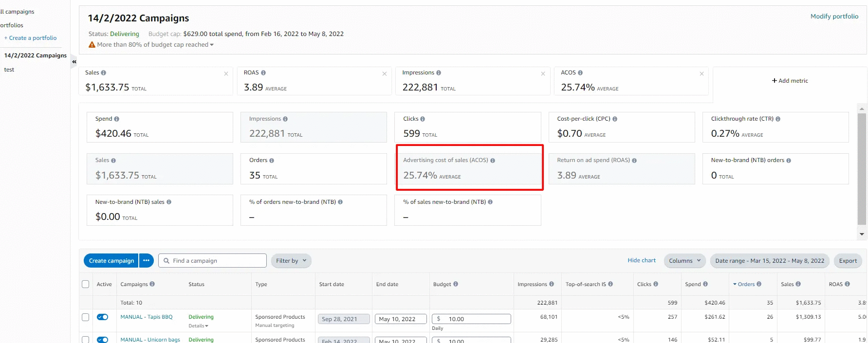Toggle the MANUAL - Tapis BBQ active switch
The height and width of the screenshot is (343, 868).
(103, 317)
